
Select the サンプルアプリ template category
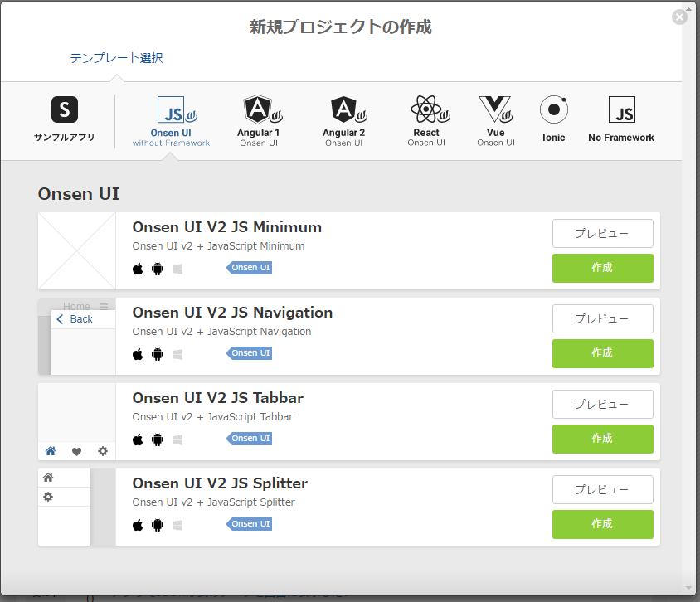[x=65, y=119]
